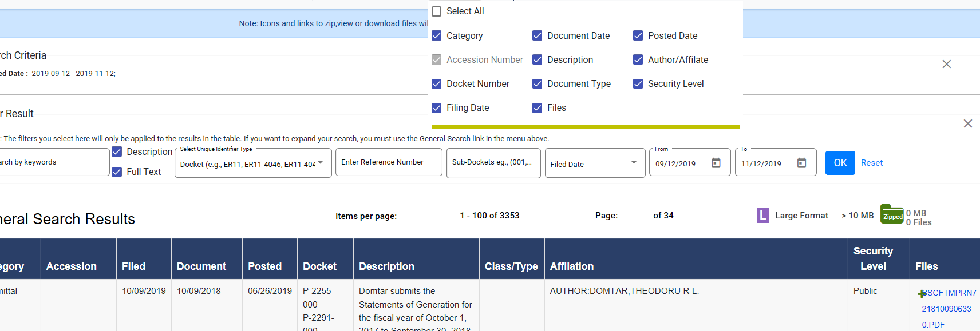Click the search by keywords field
Image resolution: width=980 pixels, height=331 pixels.
(54, 162)
